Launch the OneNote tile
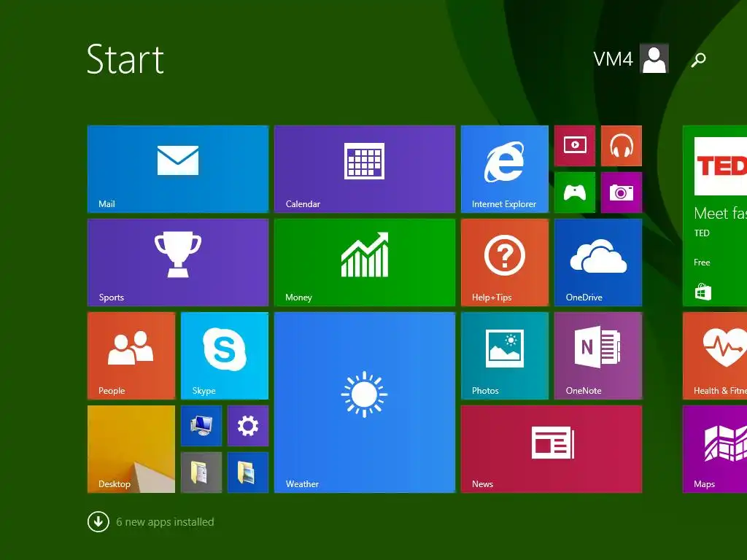The height and width of the screenshot is (560, 747). point(598,356)
